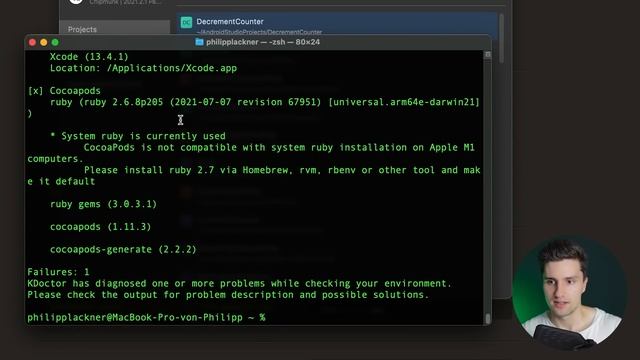Close the terminal window with the red button
The image size is (640, 360).
pyautogui.click(x=33, y=42)
